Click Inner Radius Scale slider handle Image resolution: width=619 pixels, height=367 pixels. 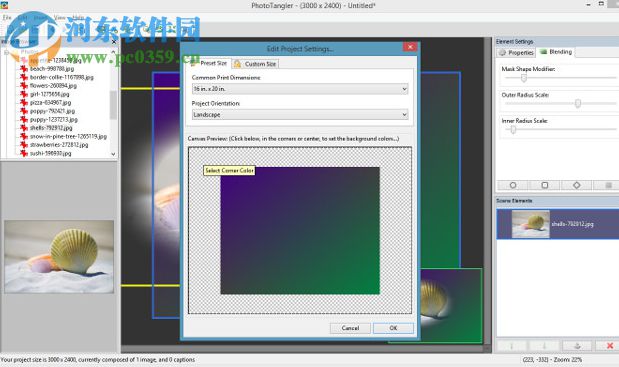[513, 129]
